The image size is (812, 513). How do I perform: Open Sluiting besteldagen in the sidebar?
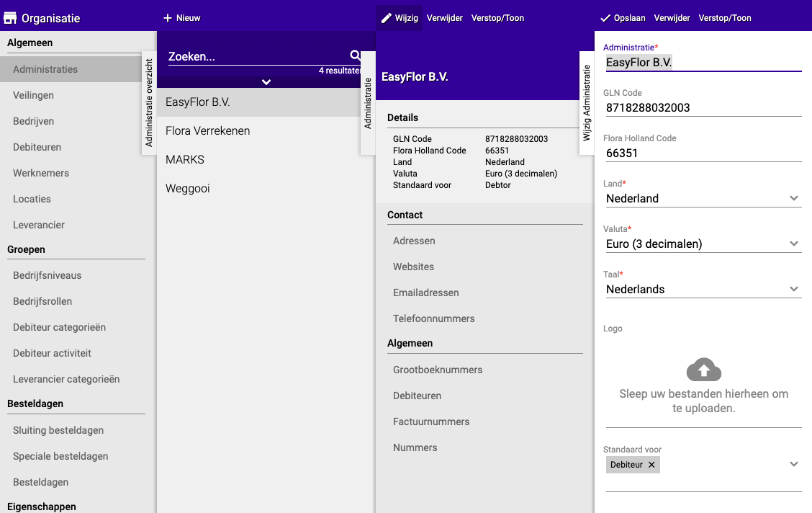58,431
